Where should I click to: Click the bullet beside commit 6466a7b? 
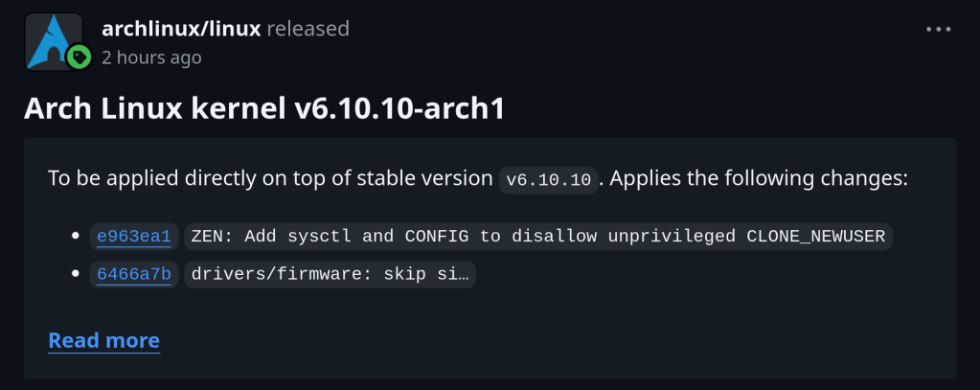tap(78, 274)
